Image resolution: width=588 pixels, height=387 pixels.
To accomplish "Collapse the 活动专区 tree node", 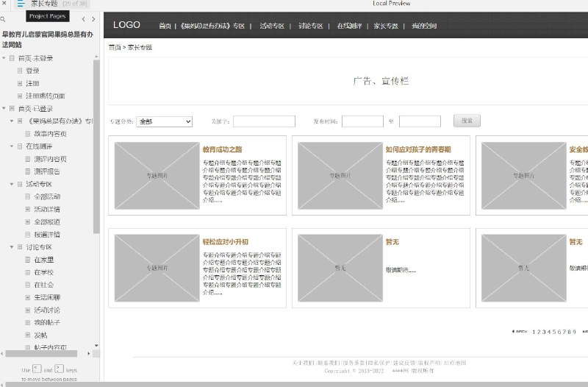I will (12, 184).
